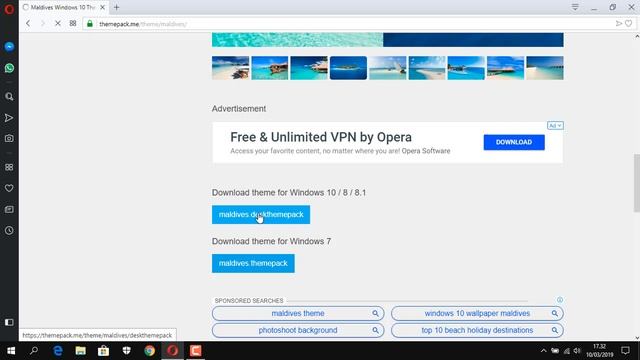Screen dimensions: 640x360
Task: Open Windows taskbar search
Action: pos(34,351)
